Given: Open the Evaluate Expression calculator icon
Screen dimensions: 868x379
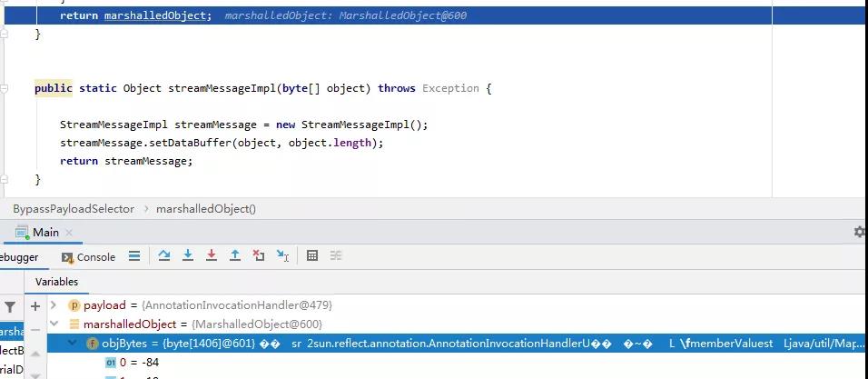Looking at the screenshot, I should coord(312,255).
